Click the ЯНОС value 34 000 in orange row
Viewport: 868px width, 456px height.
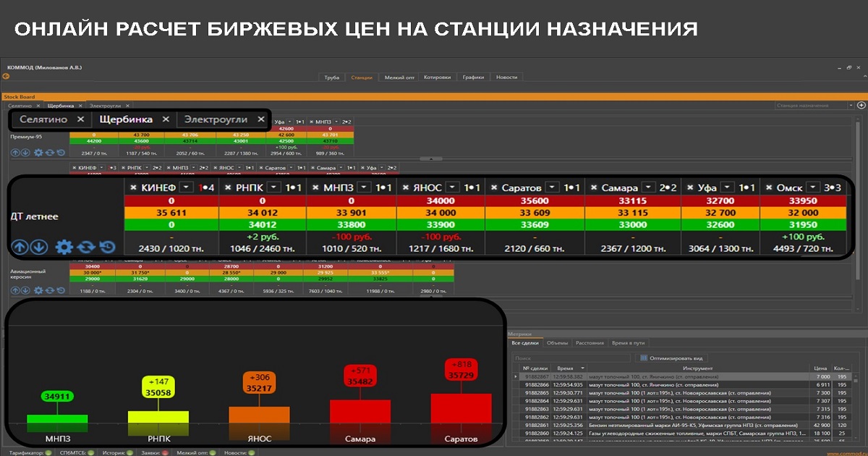(439, 212)
